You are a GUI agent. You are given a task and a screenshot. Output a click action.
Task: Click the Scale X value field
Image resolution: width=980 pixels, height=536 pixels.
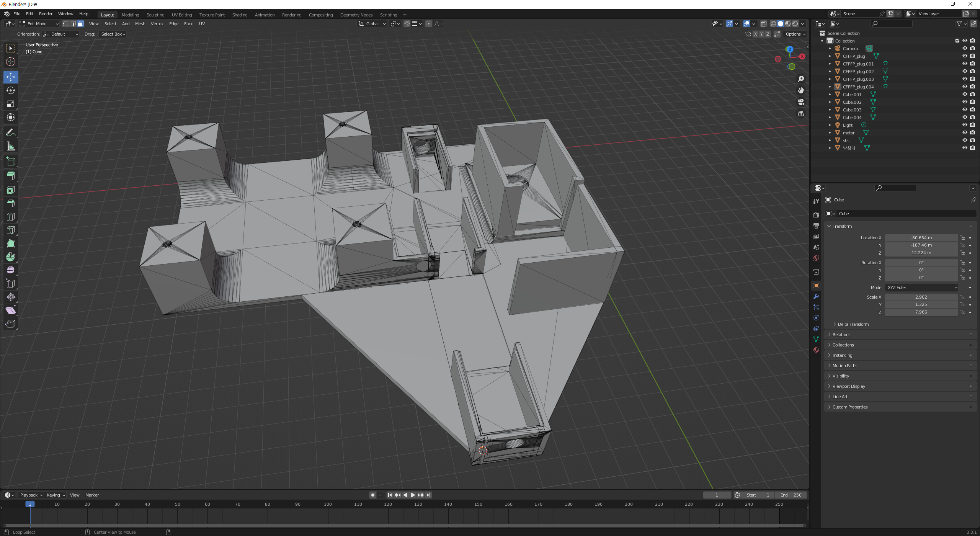pyautogui.click(x=921, y=297)
